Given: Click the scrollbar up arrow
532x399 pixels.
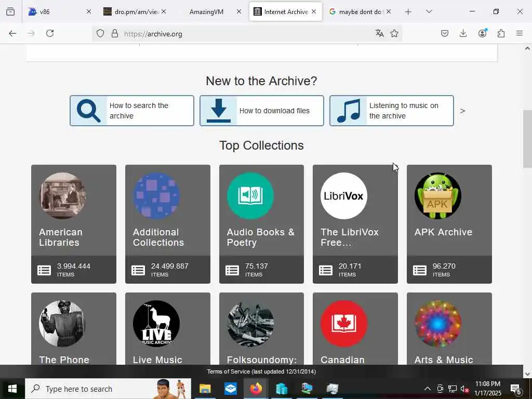Looking at the screenshot, I should pyautogui.click(x=527, y=48).
